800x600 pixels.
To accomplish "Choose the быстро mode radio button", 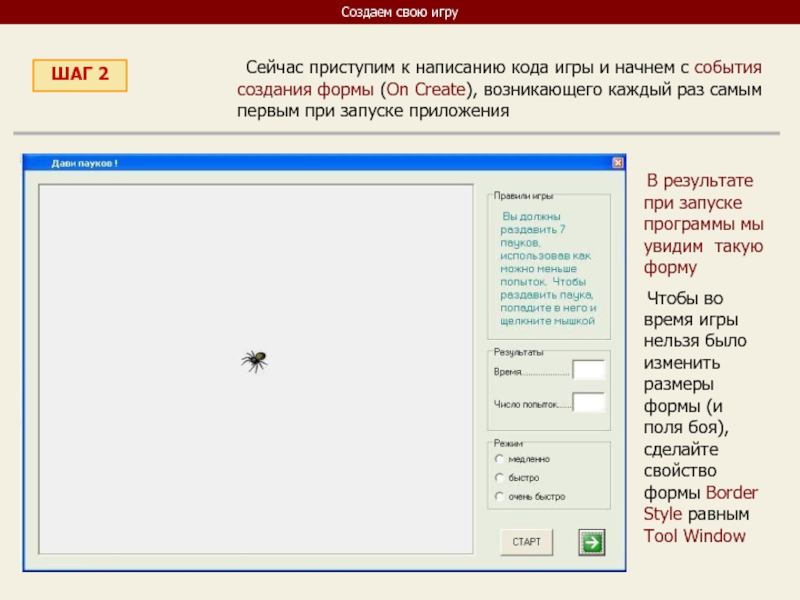I will click(x=499, y=478).
